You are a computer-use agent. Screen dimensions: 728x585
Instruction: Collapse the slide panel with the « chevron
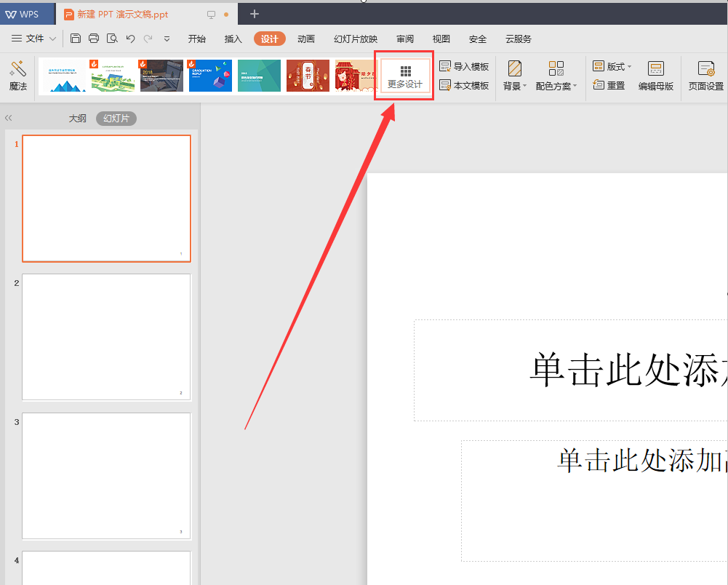click(8, 118)
